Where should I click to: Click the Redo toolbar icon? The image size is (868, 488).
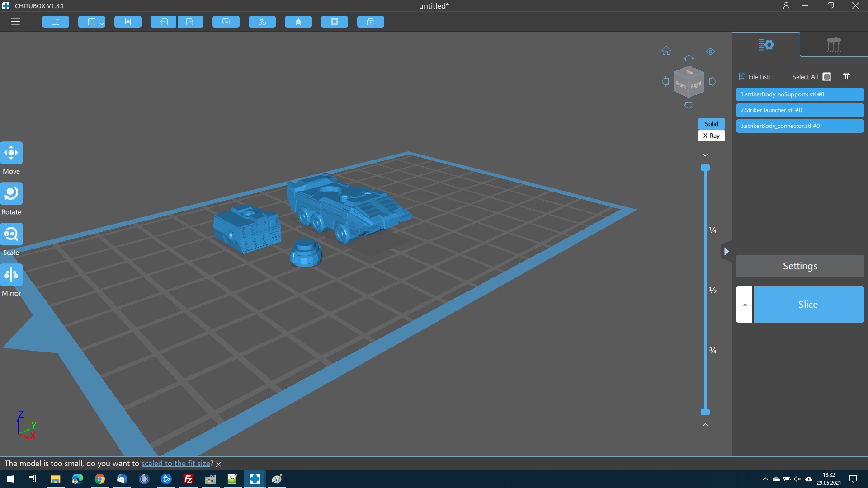190,22
